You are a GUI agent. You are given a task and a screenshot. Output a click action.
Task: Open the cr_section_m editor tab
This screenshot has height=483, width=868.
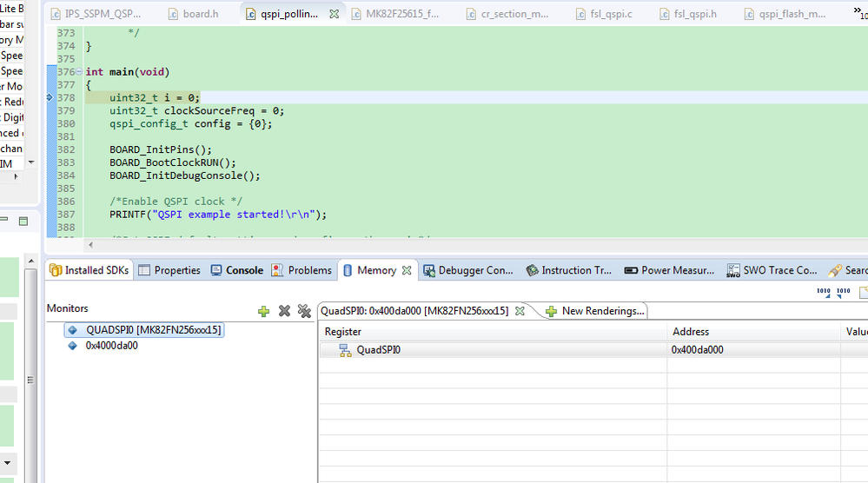pos(507,14)
